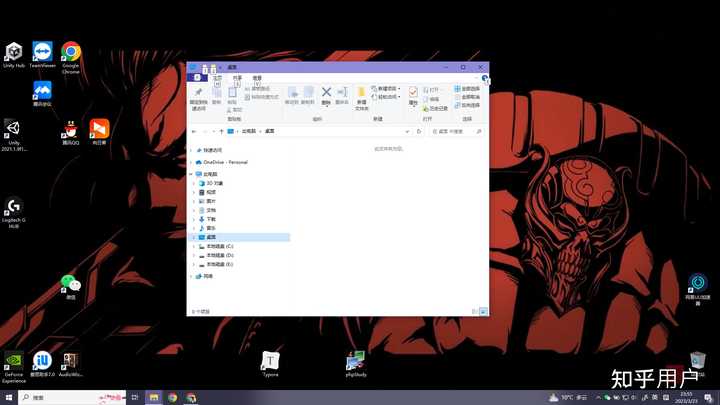Screen dimensions: 720x405
Task: Switch to View (查看) ribbon tab
Action: coord(257,78)
